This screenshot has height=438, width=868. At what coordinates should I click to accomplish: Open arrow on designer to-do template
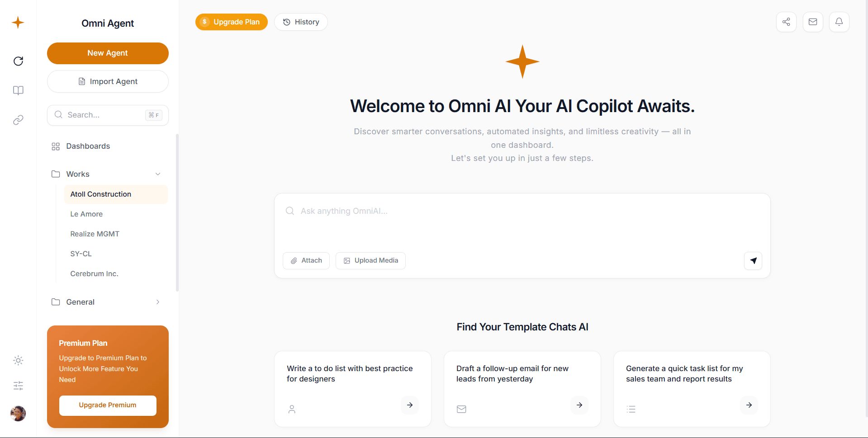pyautogui.click(x=409, y=405)
